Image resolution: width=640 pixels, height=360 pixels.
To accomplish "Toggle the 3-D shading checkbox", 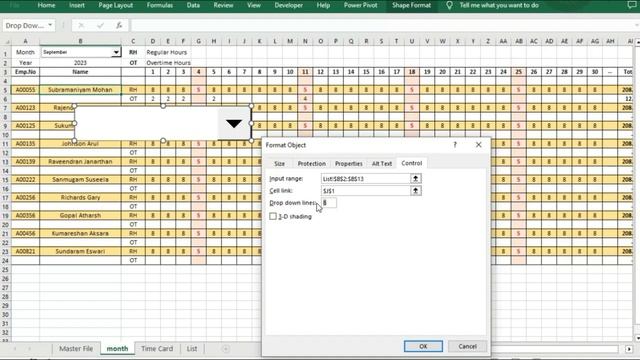I will (x=273, y=216).
